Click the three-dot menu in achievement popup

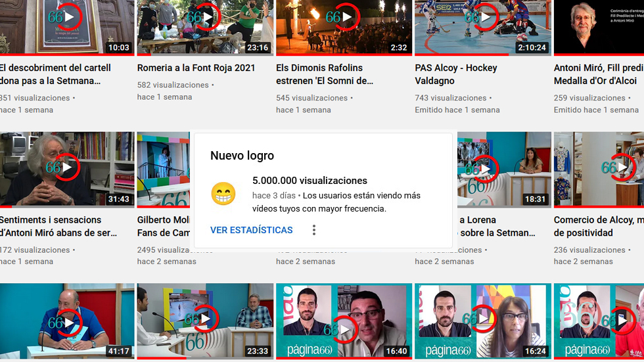[314, 230]
